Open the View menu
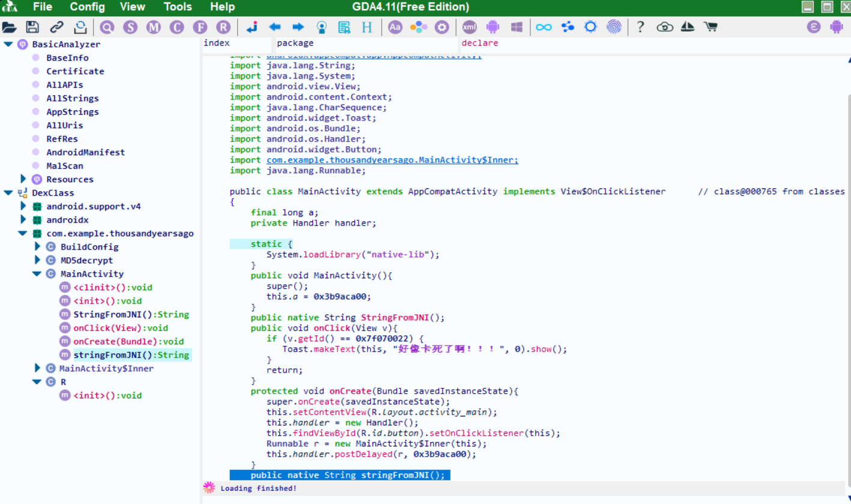The image size is (851, 504). 132,7
